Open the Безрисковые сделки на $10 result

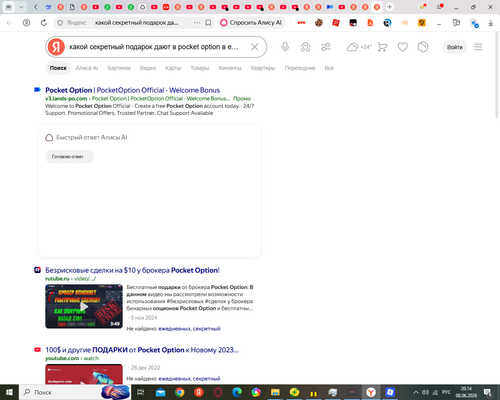132,270
